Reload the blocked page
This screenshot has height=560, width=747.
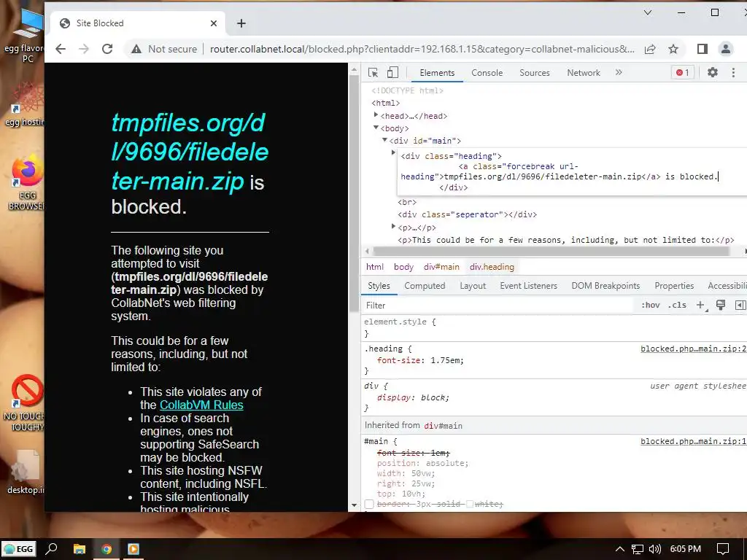[108, 49]
